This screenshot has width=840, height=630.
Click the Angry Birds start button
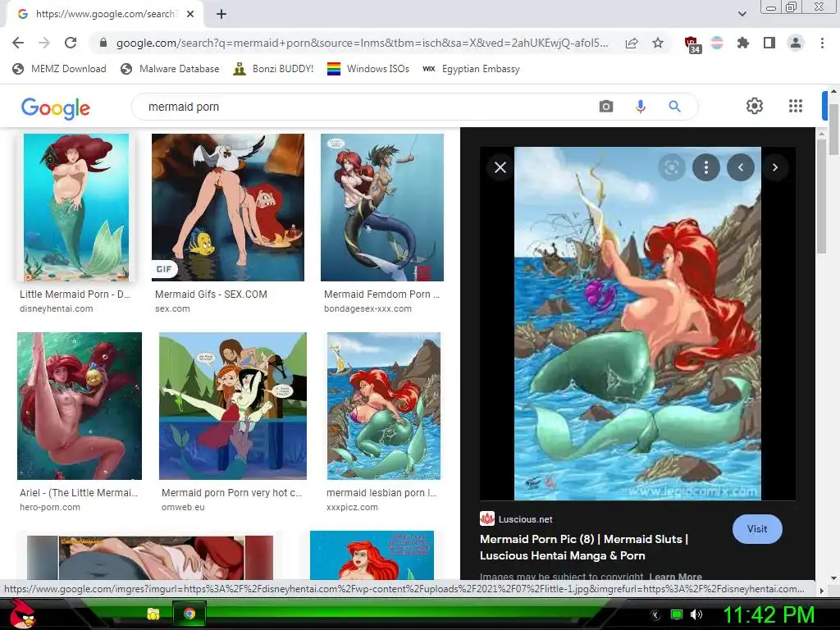(x=22, y=614)
